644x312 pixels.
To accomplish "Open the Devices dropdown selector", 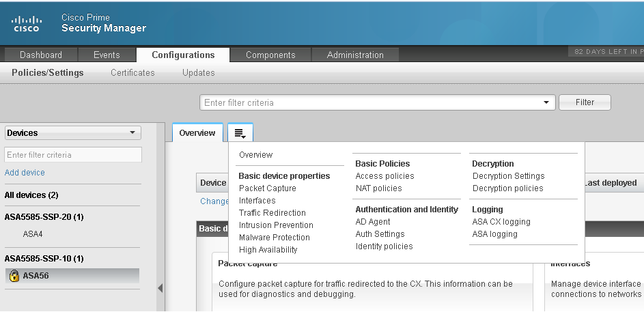I will (72, 133).
